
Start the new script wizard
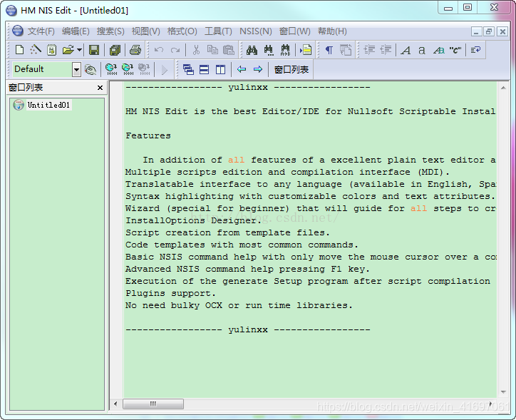pos(36,50)
